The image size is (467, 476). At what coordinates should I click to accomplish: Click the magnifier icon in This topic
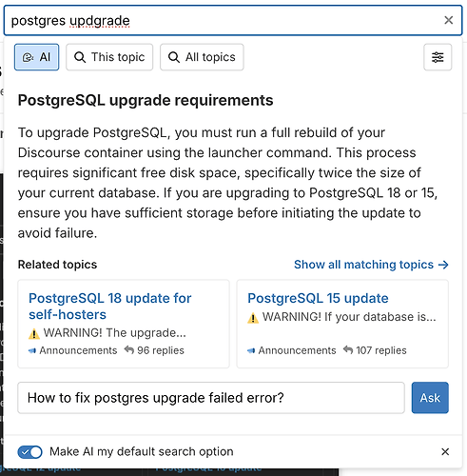pyautogui.click(x=80, y=57)
